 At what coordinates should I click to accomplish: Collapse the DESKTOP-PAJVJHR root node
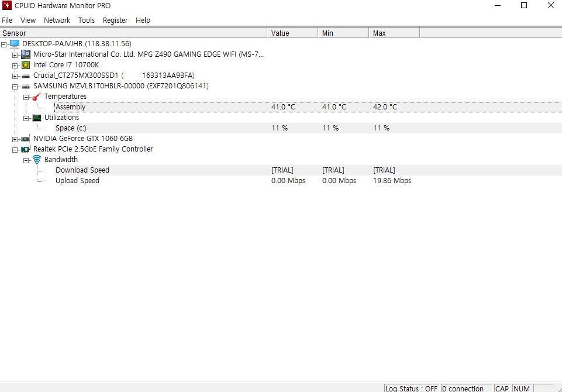coord(4,44)
